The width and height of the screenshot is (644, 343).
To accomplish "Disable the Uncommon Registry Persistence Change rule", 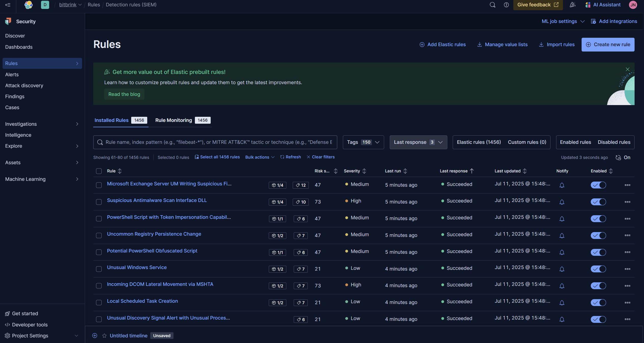I will (598, 235).
